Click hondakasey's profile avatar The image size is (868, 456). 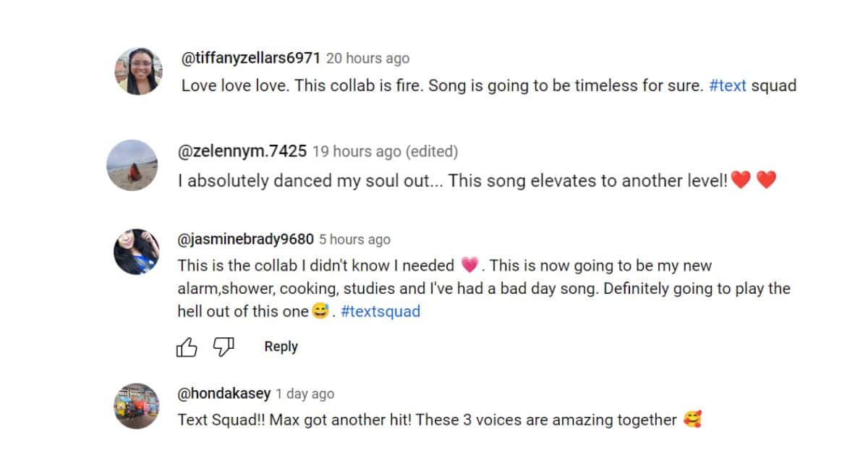[137, 406]
